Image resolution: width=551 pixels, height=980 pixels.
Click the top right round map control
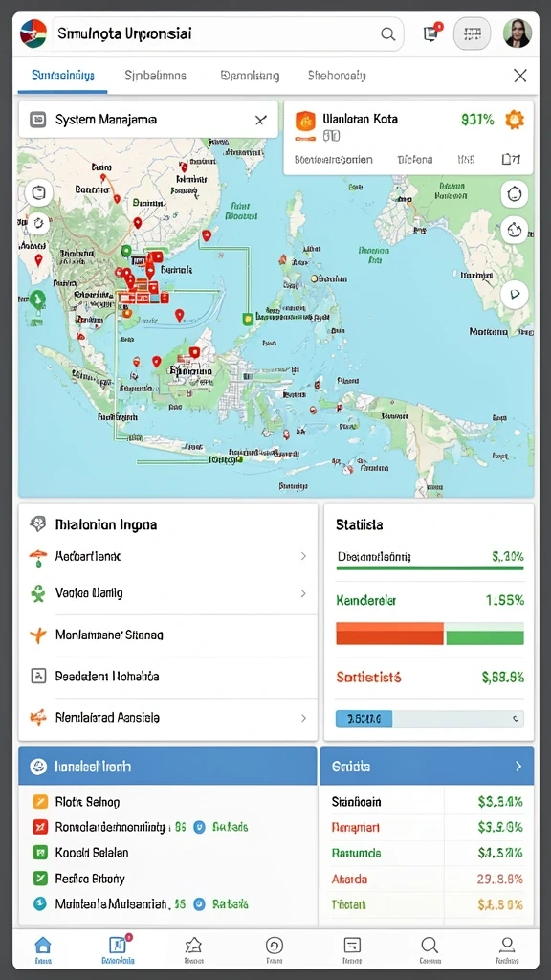click(x=514, y=193)
